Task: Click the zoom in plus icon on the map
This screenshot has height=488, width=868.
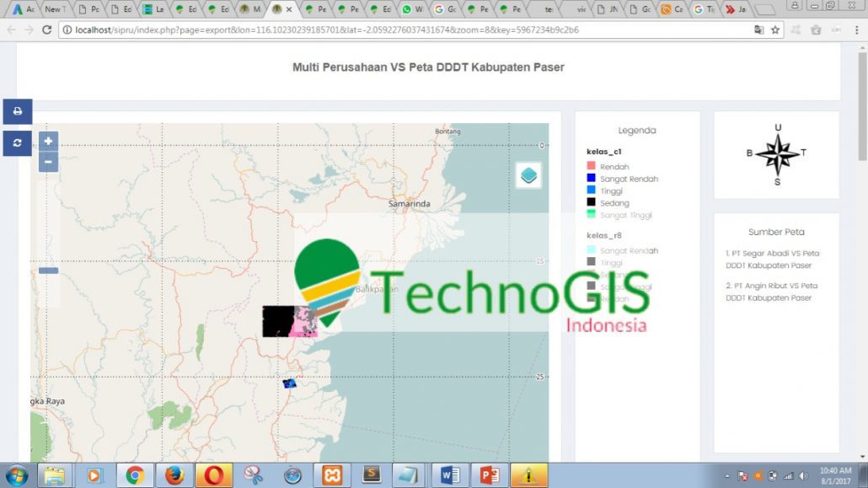Action: [x=48, y=140]
